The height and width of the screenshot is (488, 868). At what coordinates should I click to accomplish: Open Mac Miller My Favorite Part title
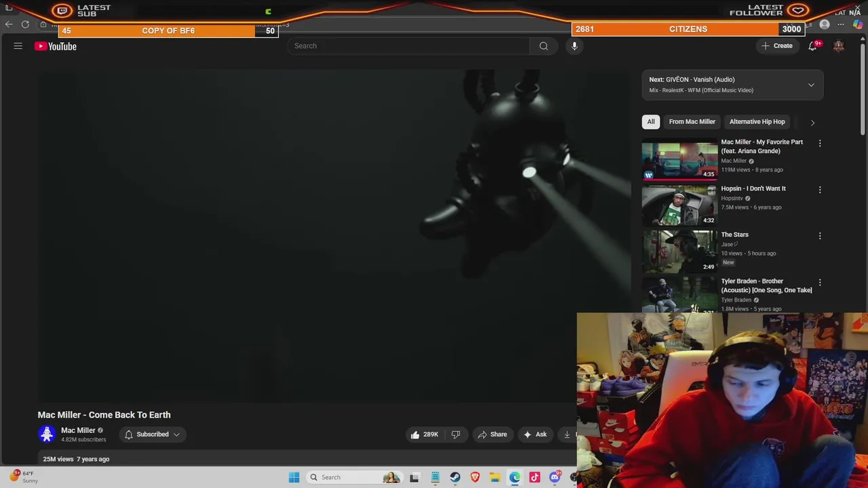coord(762,146)
